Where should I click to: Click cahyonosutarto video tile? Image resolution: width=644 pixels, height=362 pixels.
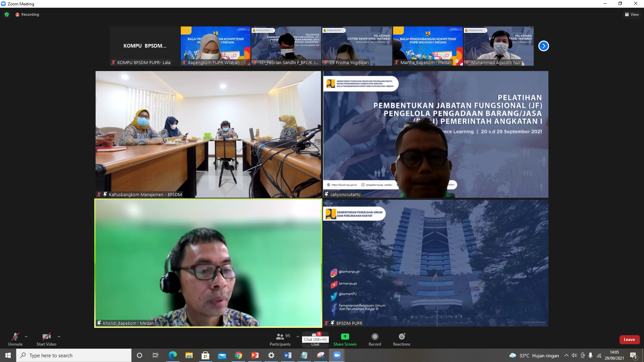[436, 134]
